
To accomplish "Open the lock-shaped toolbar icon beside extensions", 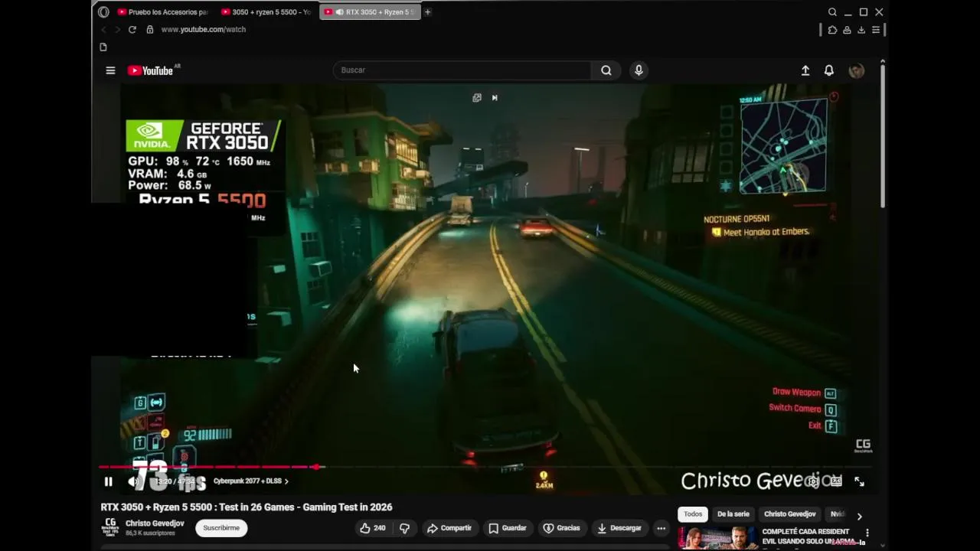I will coord(847,30).
